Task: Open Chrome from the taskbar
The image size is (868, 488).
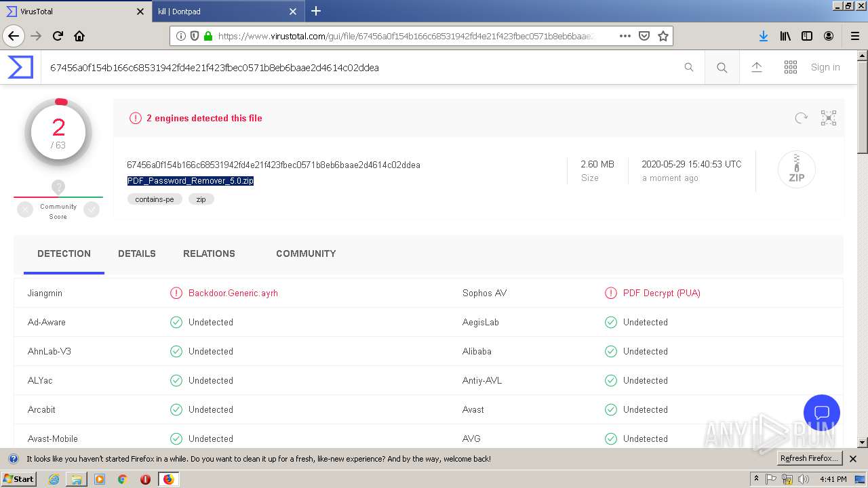Action: (x=122, y=479)
